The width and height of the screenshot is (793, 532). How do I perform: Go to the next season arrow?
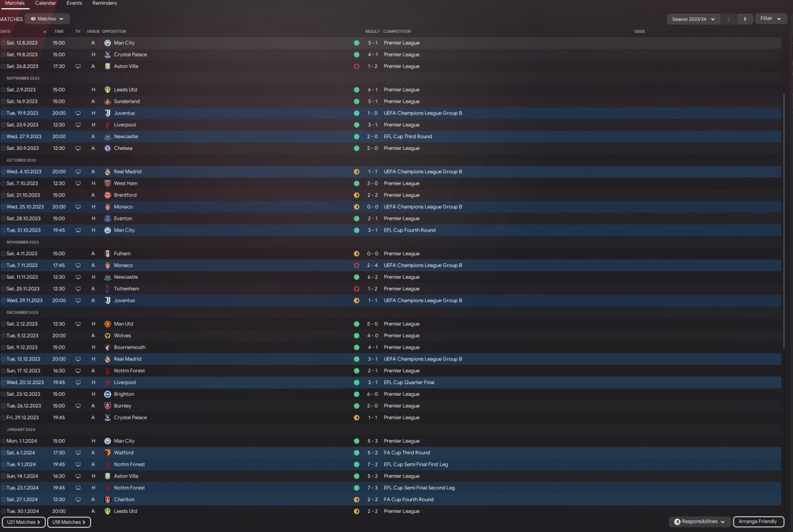[x=745, y=19]
